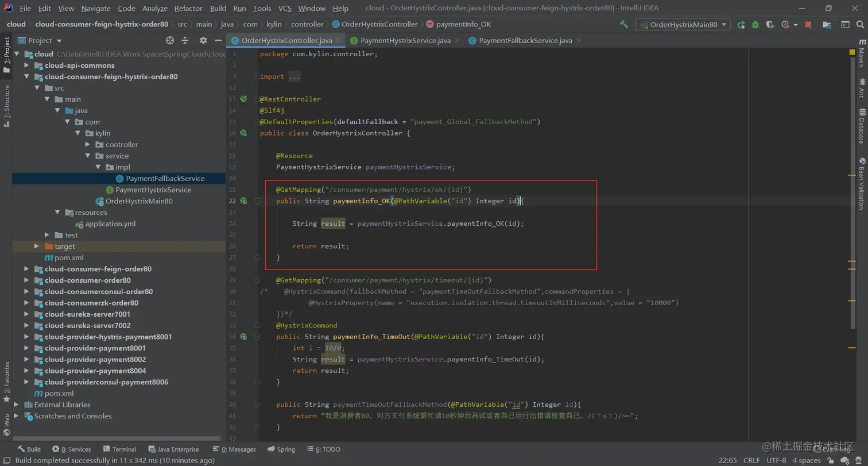Click the Build Project hammer icon
Screen dimensions: 868x466
(624, 25)
